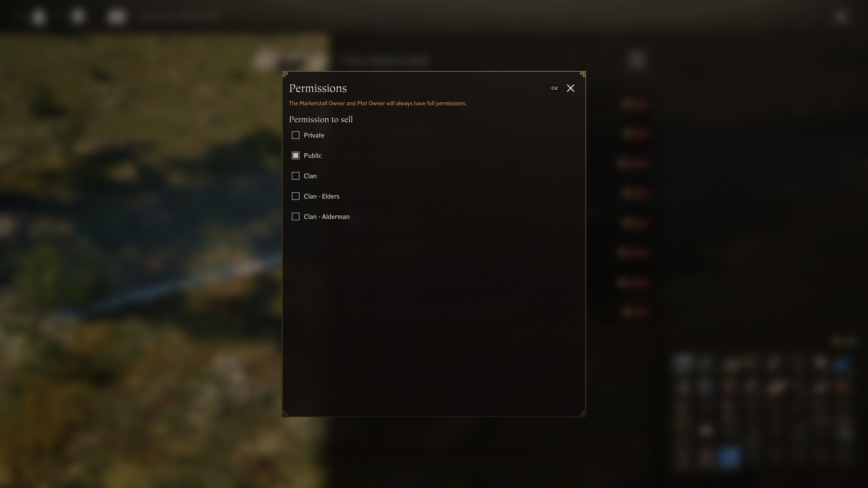868x488 pixels.
Task: Click the orange Marketstall Owner notice text
Action: pyautogui.click(x=377, y=103)
